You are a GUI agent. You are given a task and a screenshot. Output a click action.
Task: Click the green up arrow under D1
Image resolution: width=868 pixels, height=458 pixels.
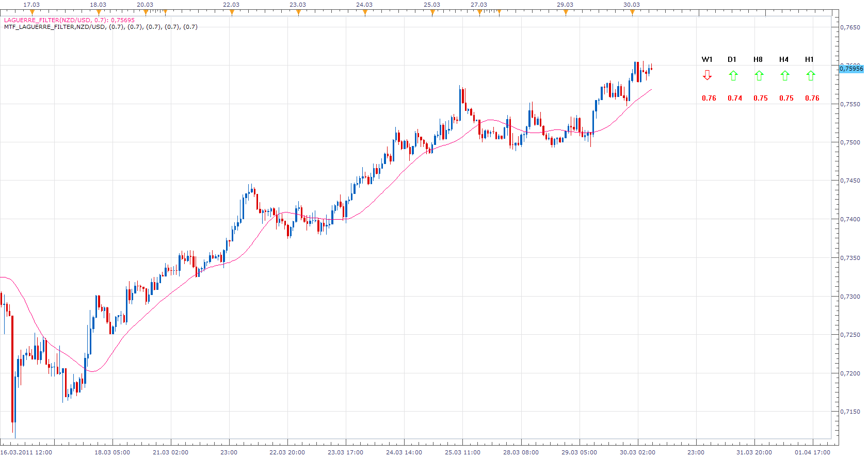pyautogui.click(x=733, y=75)
